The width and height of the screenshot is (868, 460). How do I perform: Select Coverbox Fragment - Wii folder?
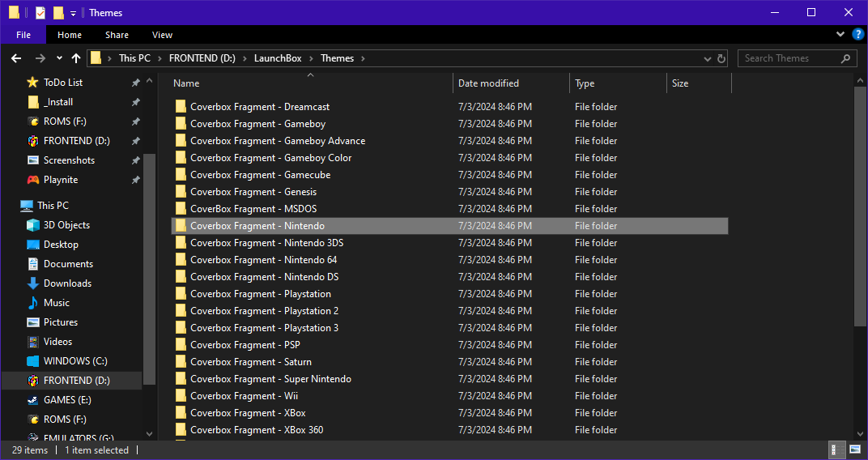tap(450, 396)
